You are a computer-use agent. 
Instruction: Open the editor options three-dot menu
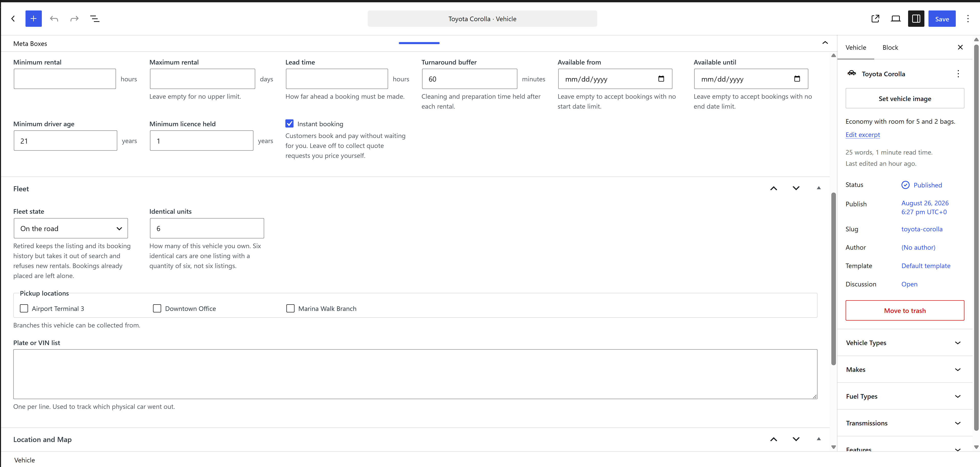968,19
